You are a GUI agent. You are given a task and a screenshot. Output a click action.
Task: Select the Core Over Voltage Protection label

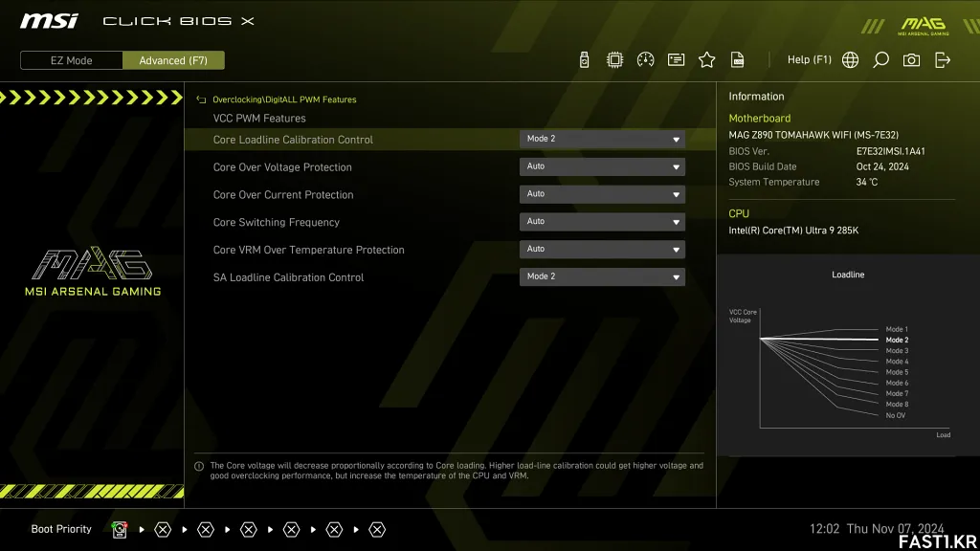282,167
